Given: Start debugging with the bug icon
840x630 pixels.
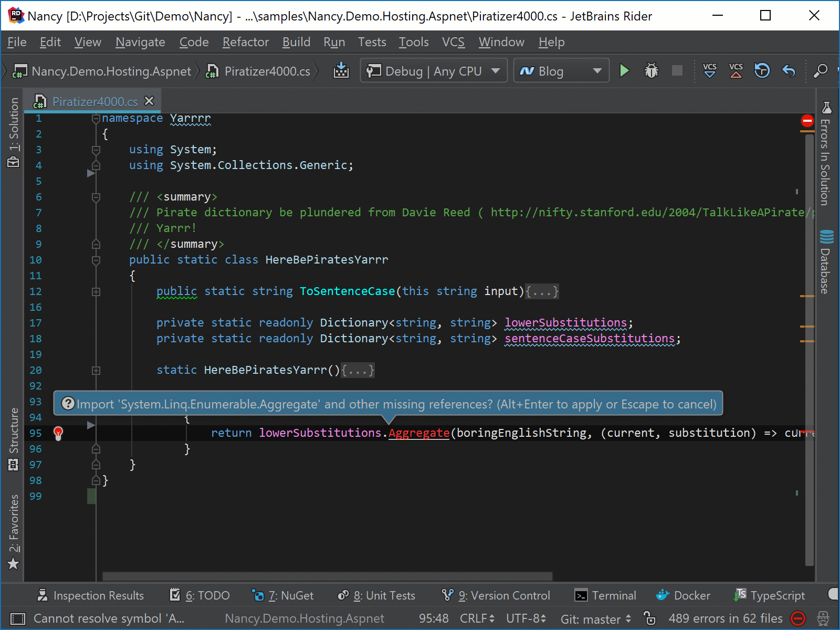Looking at the screenshot, I should pyautogui.click(x=651, y=70).
